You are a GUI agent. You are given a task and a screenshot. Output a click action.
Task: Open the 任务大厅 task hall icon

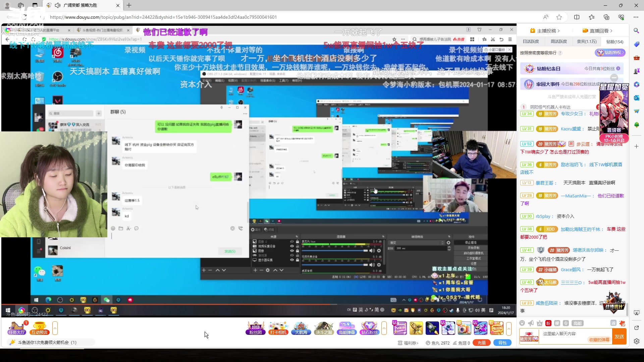[x=17, y=328]
